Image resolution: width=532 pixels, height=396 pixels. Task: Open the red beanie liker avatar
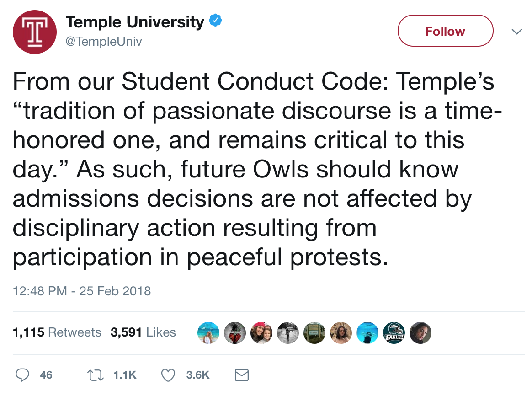(x=261, y=333)
